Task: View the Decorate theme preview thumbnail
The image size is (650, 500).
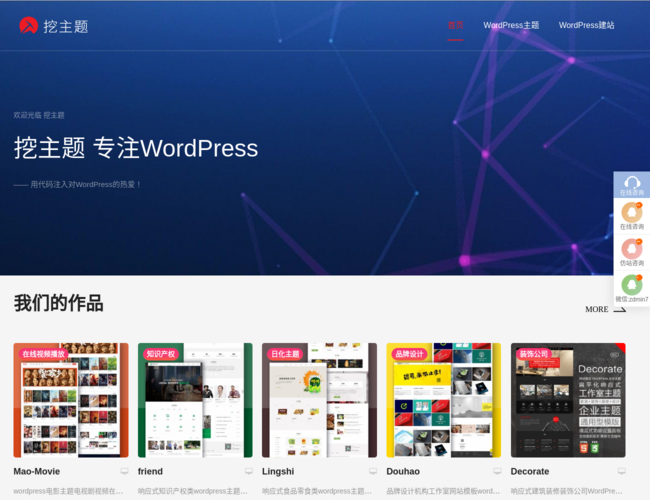Action: pyautogui.click(x=568, y=400)
